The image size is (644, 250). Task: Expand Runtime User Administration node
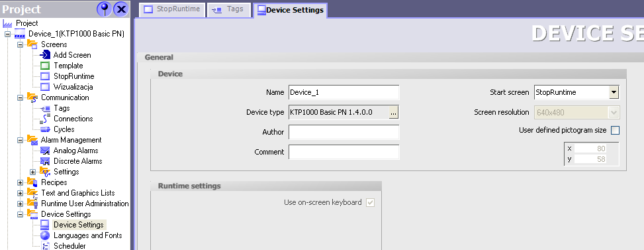pyautogui.click(x=20, y=204)
